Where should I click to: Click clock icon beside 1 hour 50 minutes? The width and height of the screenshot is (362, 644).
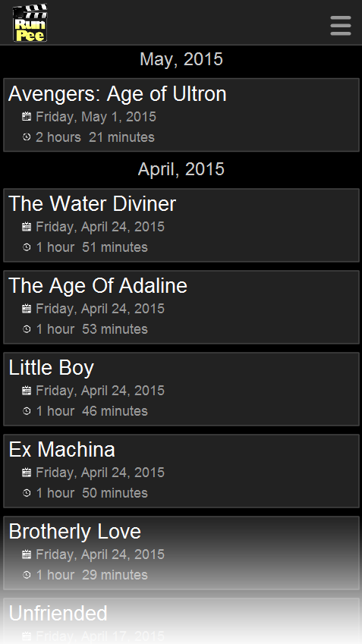27,493
